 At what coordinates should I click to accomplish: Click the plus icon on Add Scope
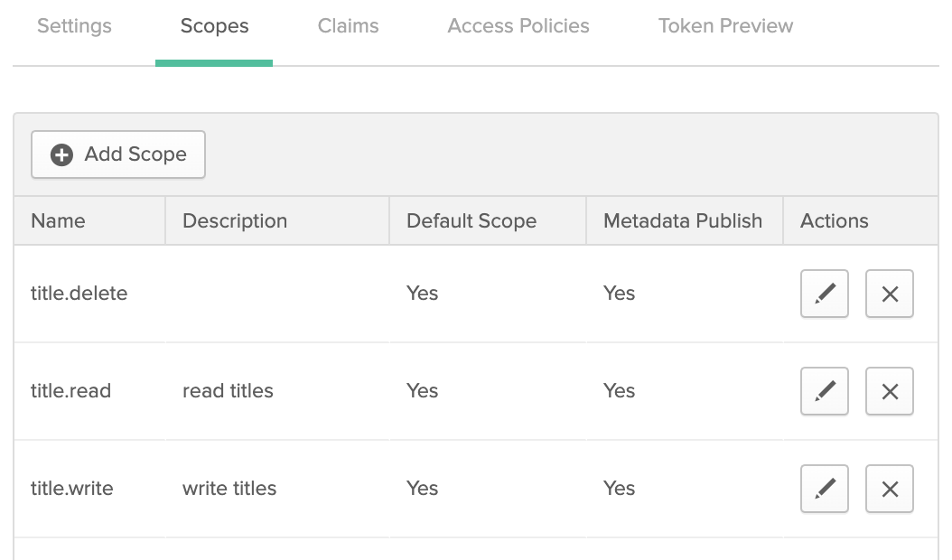[60, 154]
